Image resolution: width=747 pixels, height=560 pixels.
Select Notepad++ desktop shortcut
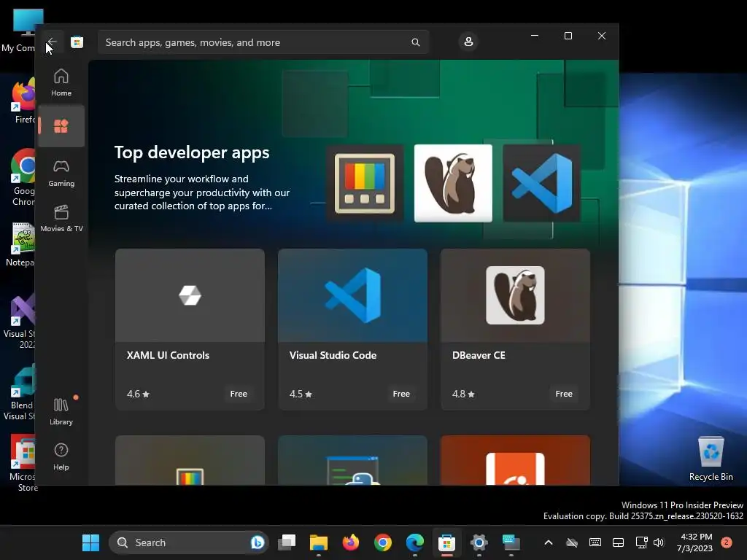pyautogui.click(x=21, y=244)
